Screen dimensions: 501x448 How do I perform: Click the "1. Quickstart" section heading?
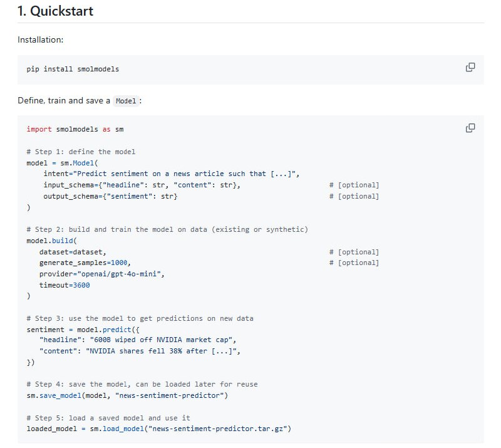(x=56, y=11)
